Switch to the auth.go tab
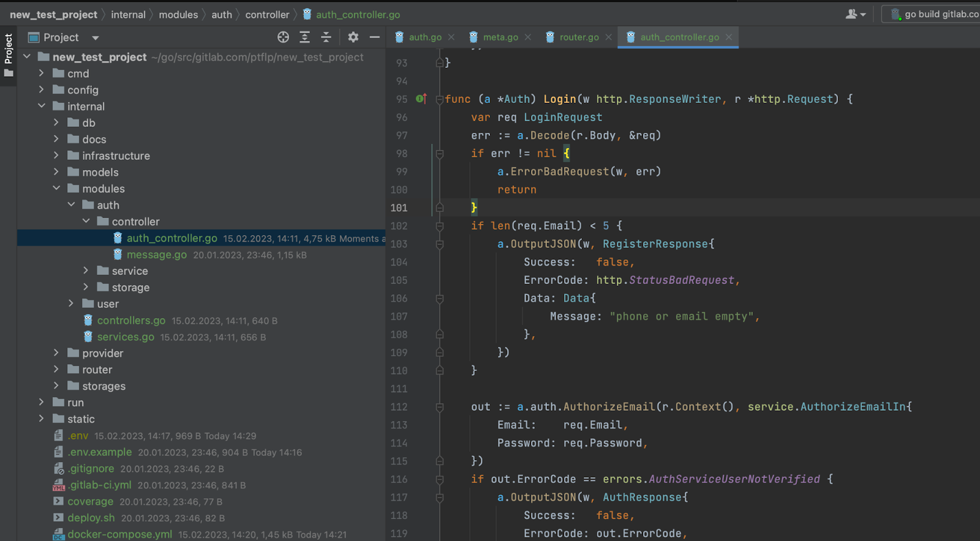 click(424, 37)
